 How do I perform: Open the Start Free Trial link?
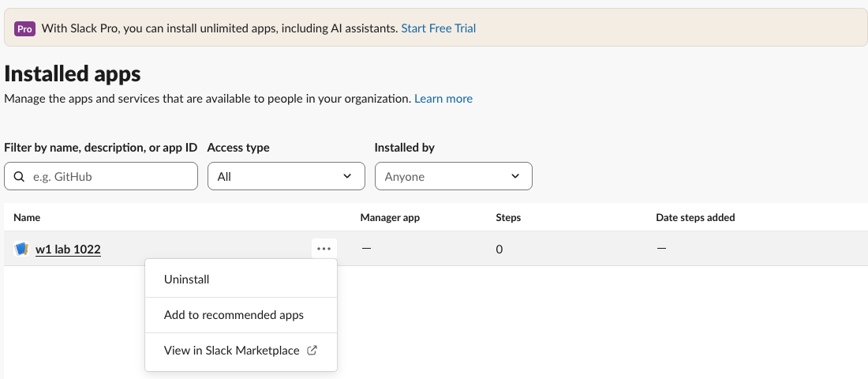point(439,28)
